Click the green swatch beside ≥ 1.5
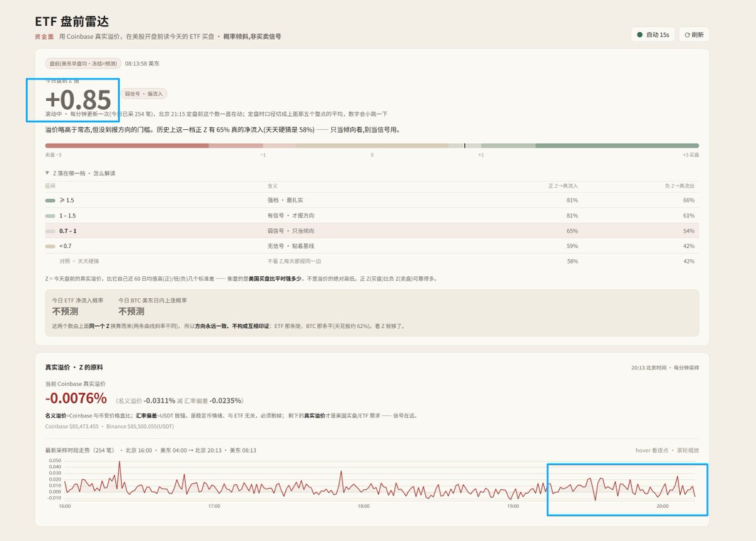 [x=50, y=201]
